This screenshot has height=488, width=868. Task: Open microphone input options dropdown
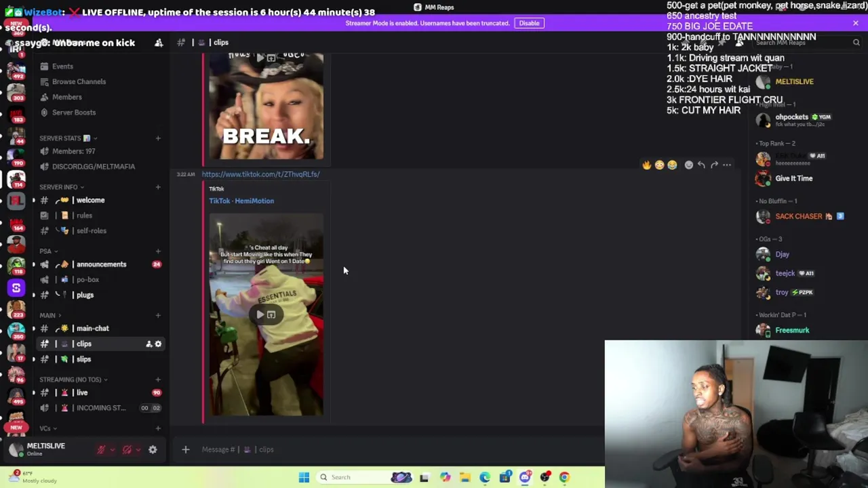(x=112, y=449)
